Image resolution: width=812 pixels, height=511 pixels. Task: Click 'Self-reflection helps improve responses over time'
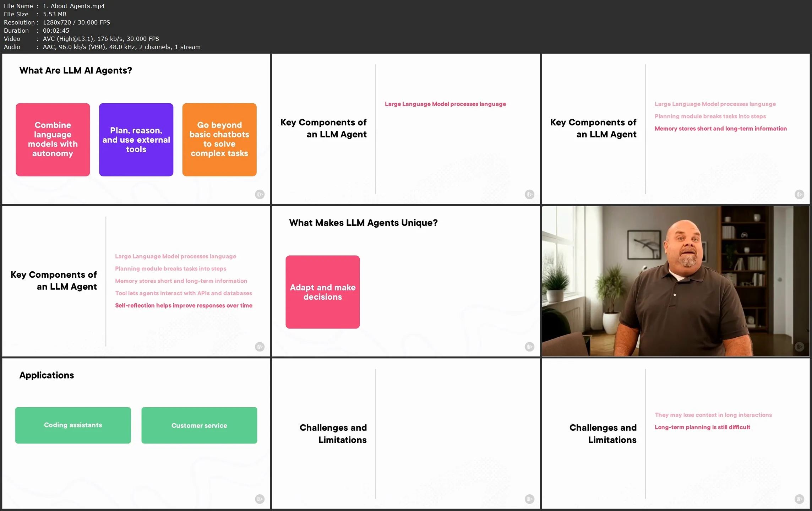click(x=184, y=305)
